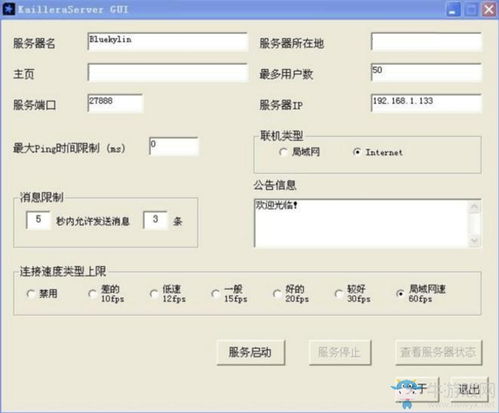Viewport: 499px width, 413px height.
Task: Click the 服务器名 label text
Action: (34, 43)
